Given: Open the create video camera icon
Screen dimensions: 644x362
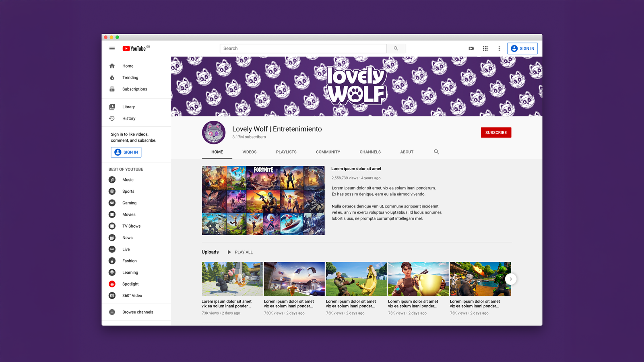Looking at the screenshot, I should pyautogui.click(x=471, y=49).
